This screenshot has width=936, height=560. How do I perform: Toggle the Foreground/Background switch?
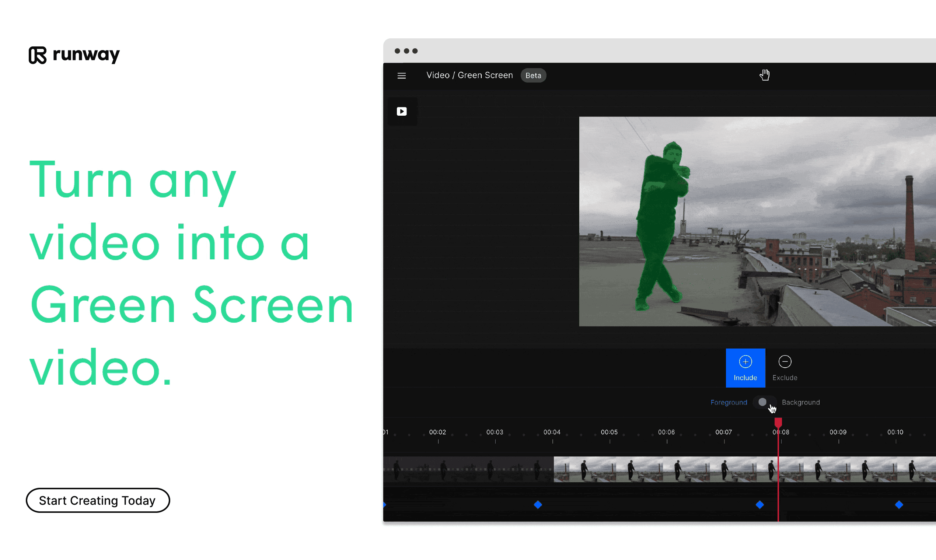coord(764,402)
